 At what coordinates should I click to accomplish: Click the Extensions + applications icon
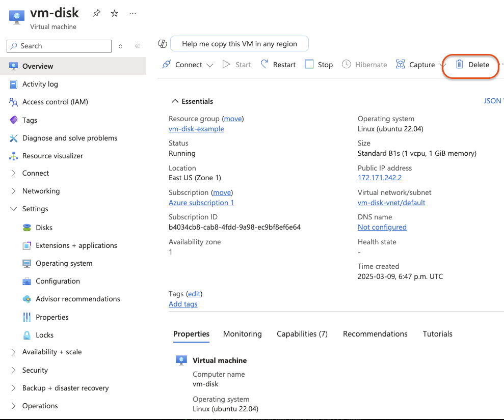pyautogui.click(x=27, y=246)
